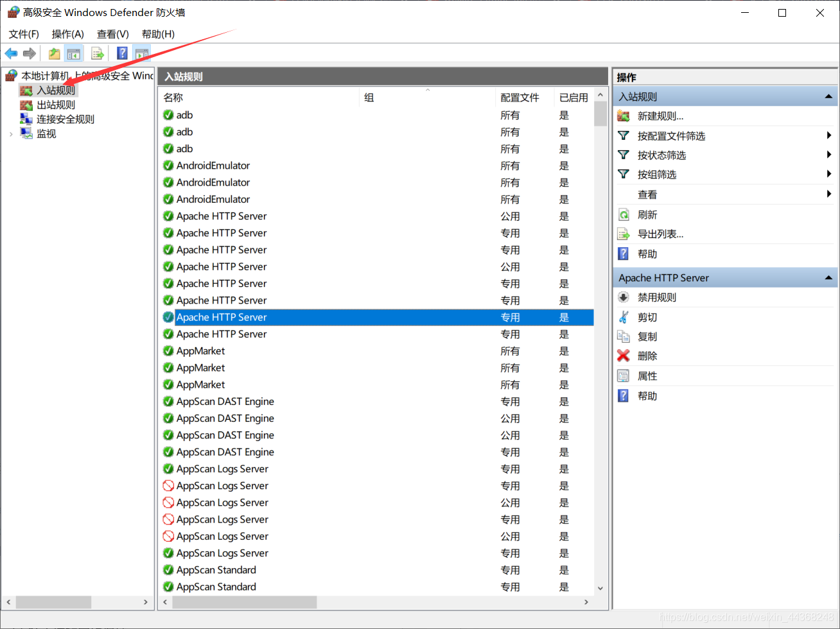Collapse the 入站规则 actions section
This screenshot has width=840, height=629.
click(x=828, y=97)
